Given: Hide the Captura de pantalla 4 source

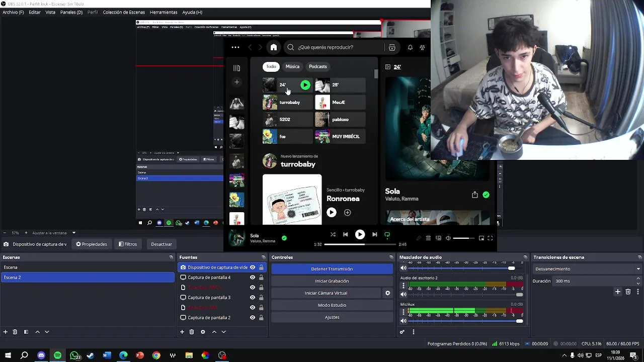Looking at the screenshot, I should tap(253, 278).
